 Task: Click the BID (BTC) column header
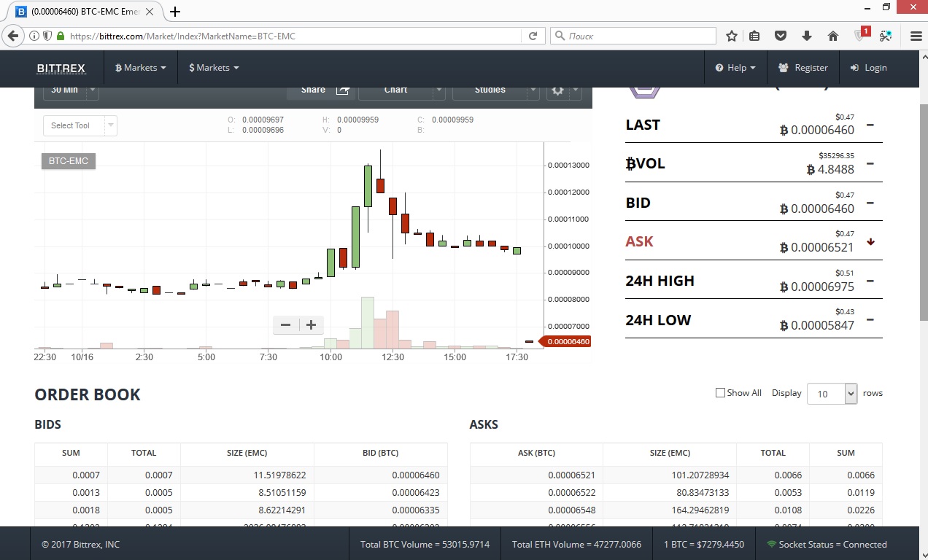pos(380,453)
